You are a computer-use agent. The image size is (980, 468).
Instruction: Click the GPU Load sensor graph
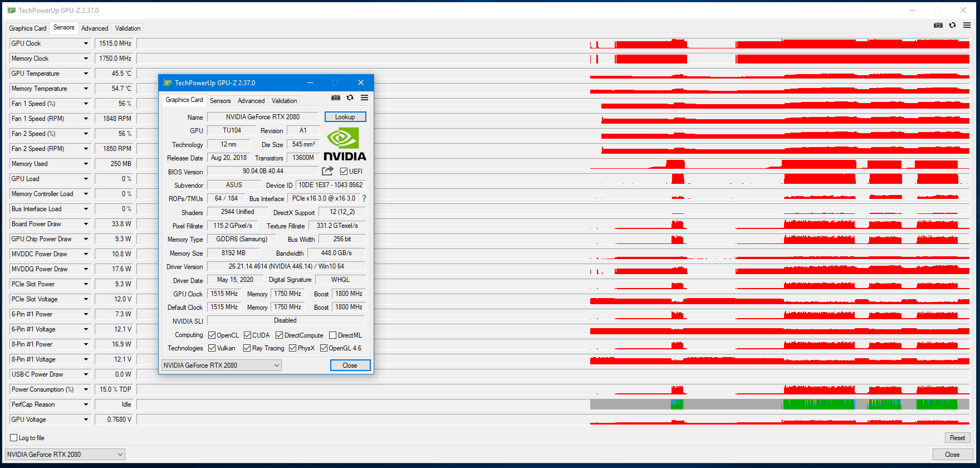point(553,179)
